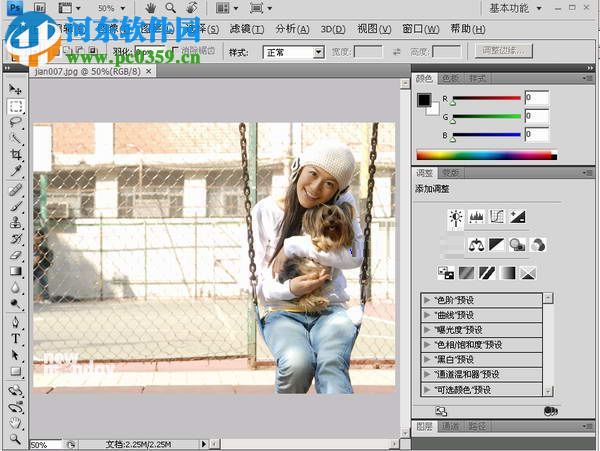
Task: Open the 窗口(W) menu
Action: (421, 29)
